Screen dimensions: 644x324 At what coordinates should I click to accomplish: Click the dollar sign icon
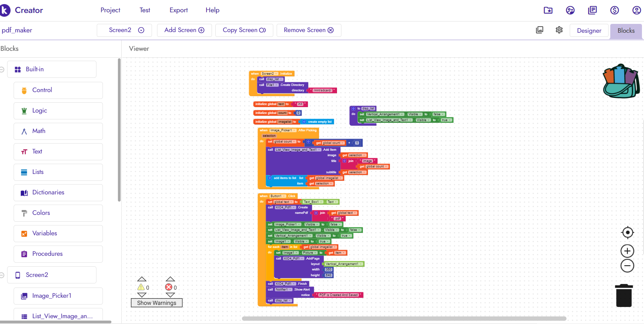tap(614, 10)
